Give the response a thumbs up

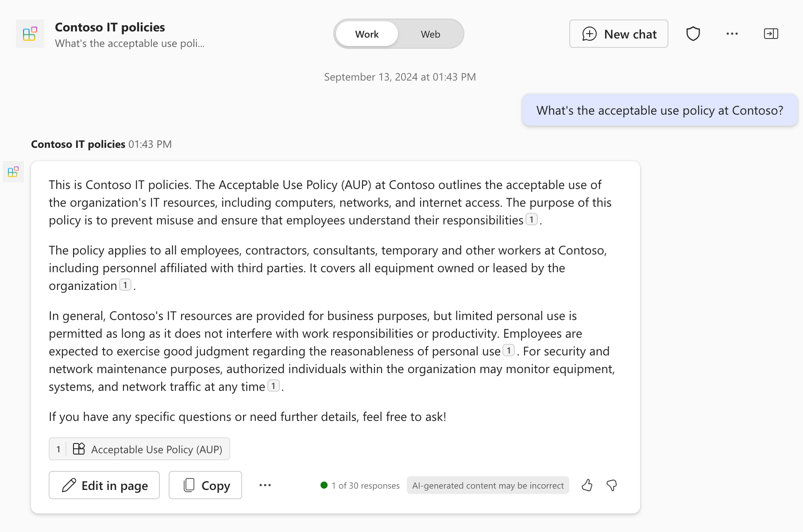point(587,485)
